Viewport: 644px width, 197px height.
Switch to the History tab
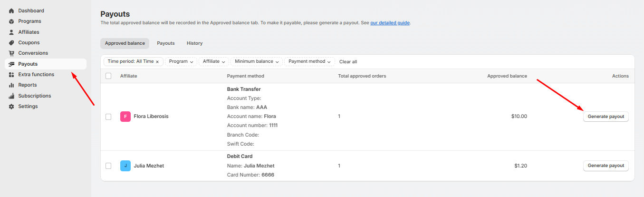pyautogui.click(x=194, y=43)
